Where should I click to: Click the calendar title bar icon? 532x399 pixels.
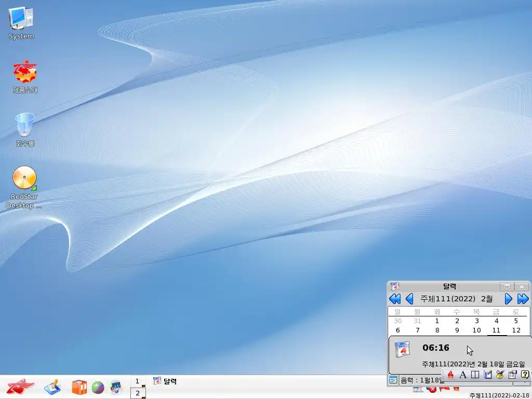395,286
